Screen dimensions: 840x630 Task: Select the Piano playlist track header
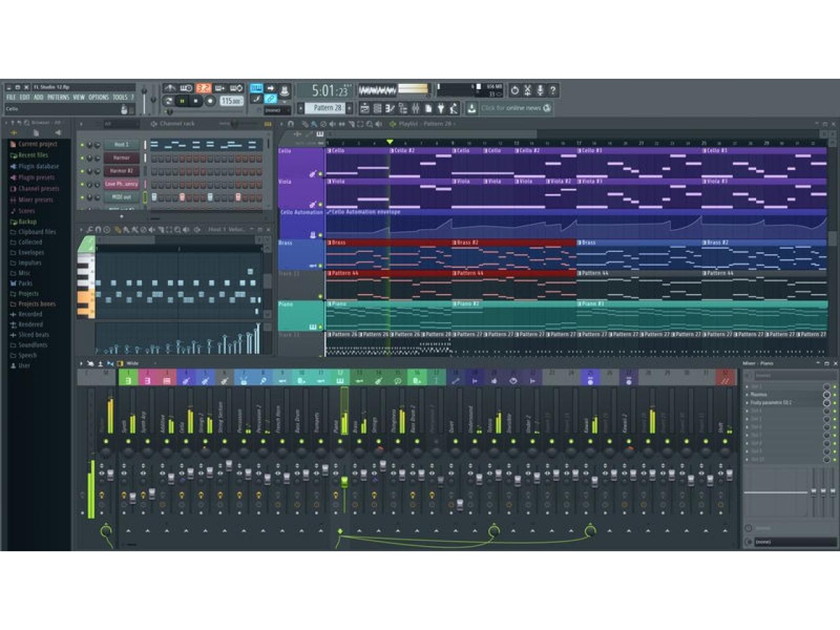pyautogui.click(x=301, y=316)
